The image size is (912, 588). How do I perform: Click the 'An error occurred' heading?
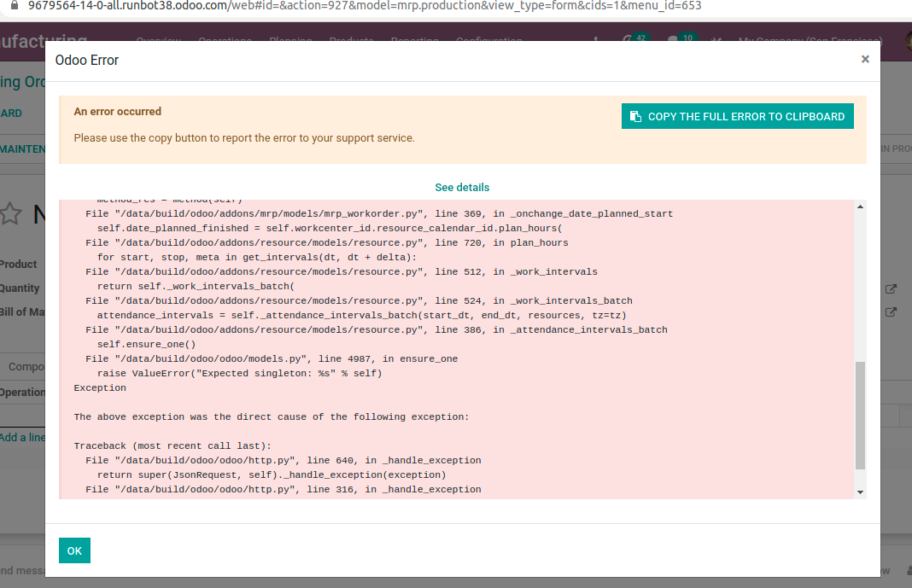[x=118, y=112]
